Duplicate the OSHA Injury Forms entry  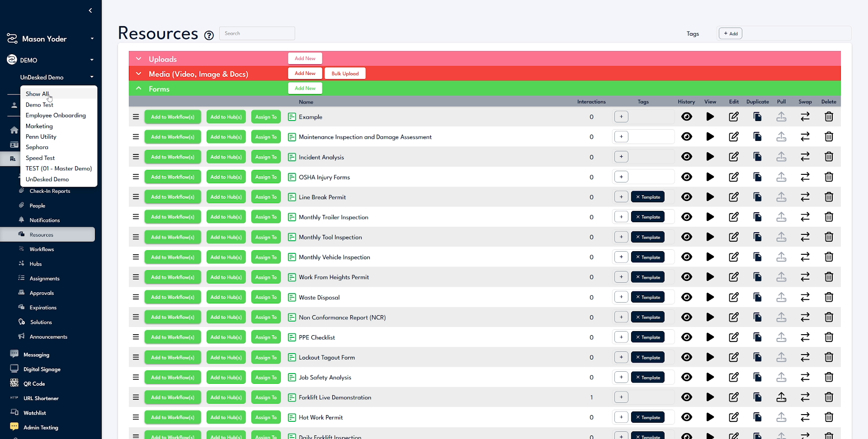757,177
